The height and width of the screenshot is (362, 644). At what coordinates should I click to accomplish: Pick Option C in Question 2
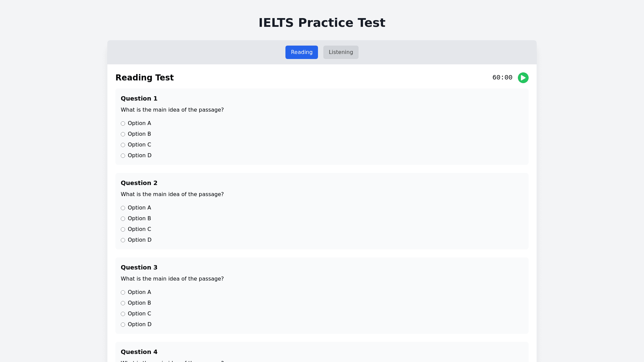[123, 230]
